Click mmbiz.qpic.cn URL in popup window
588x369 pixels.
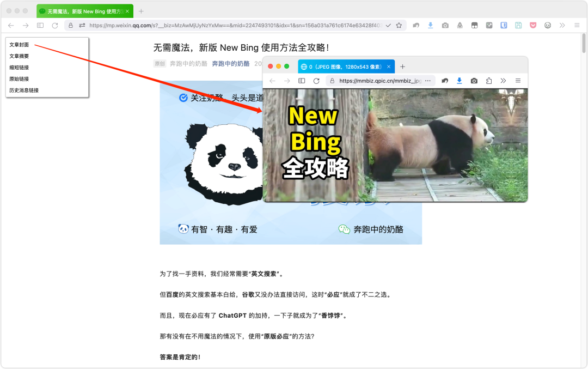pyautogui.click(x=380, y=81)
